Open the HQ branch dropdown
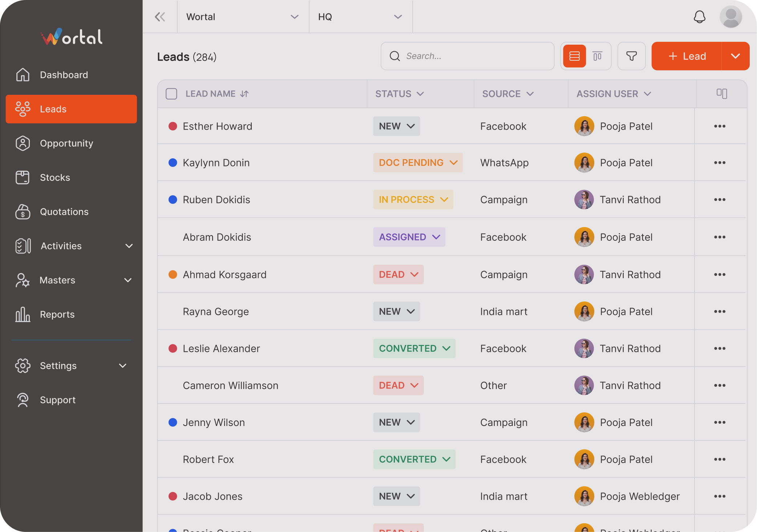 click(360, 17)
